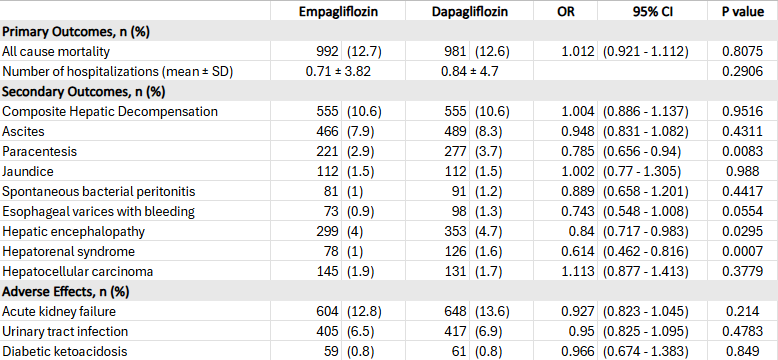Select the P value header cell
Screen dimensions: 778x360
click(x=743, y=12)
